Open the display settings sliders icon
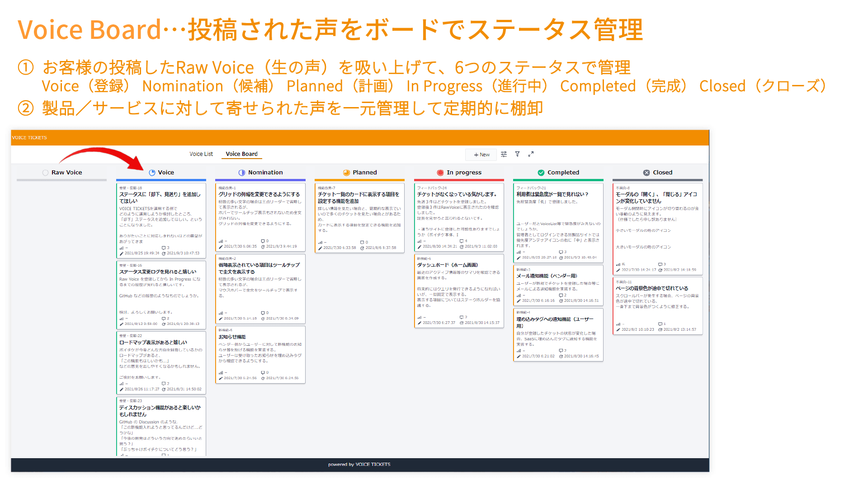Screen dimensions: 868x488 [504, 154]
